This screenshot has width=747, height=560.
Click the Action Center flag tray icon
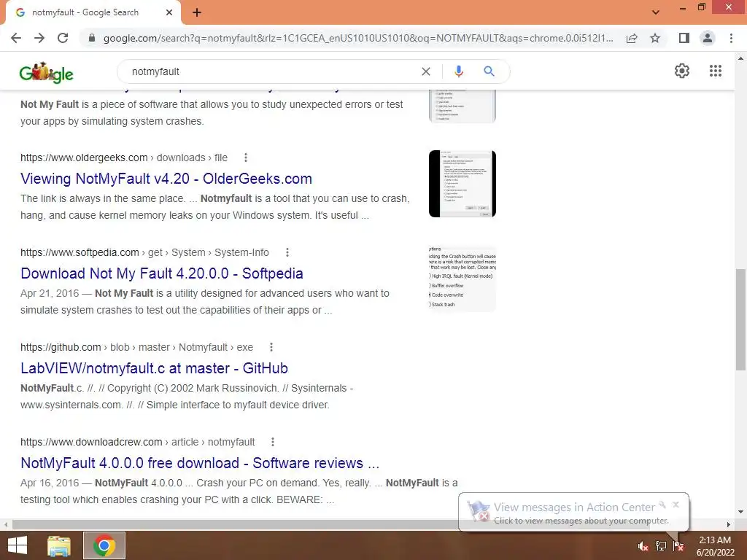point(678,546)
